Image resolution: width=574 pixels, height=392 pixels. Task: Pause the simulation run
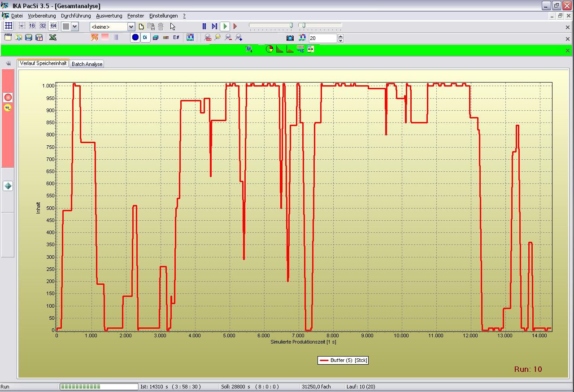204,26
